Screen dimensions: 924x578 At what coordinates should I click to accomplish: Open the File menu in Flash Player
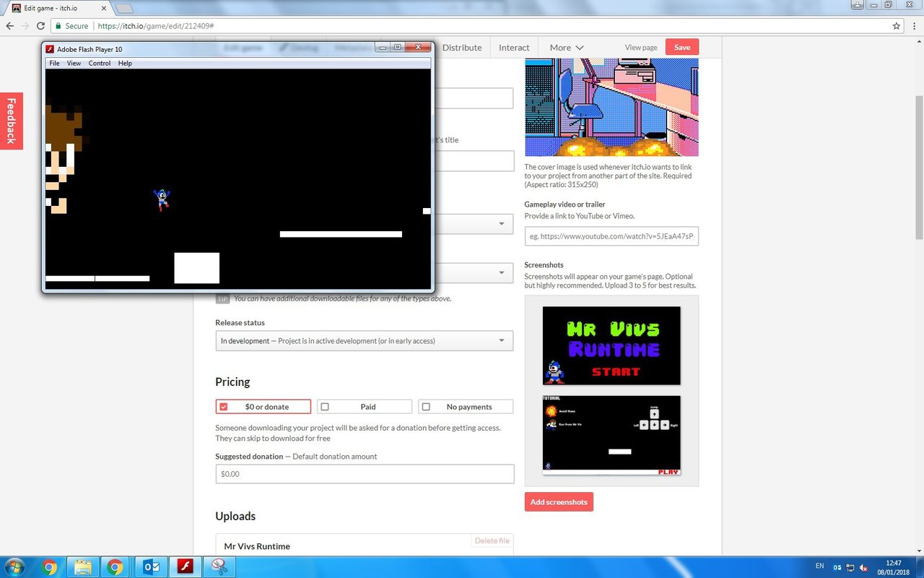[54, 64]
